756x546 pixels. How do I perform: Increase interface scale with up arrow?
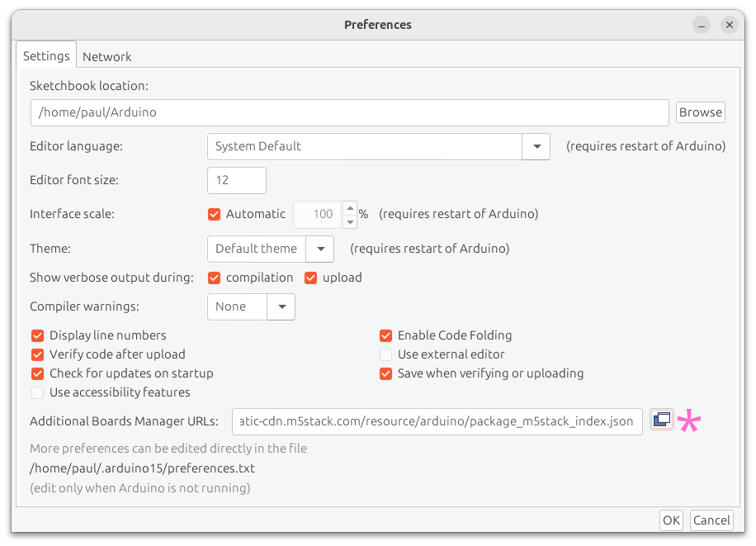pyautogui.click(x=350, y=208)
